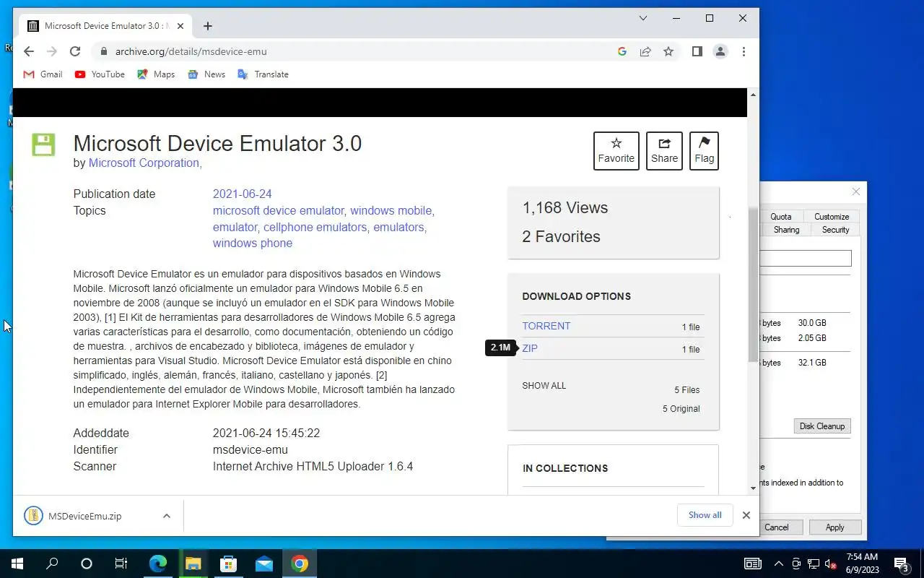The height and width of the screenshot is (578, 924).
Task: Close the Microsoft Device Emulator tab
Action: point(182,26)
